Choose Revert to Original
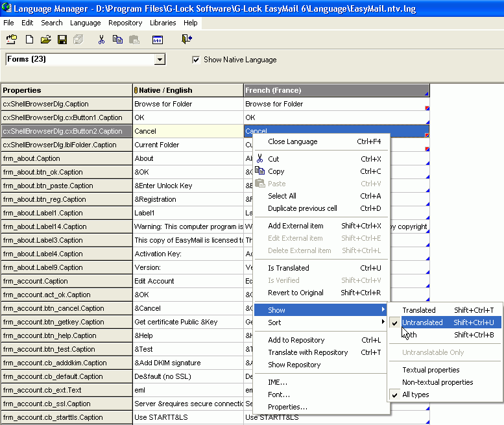 (x=321, y=293)
